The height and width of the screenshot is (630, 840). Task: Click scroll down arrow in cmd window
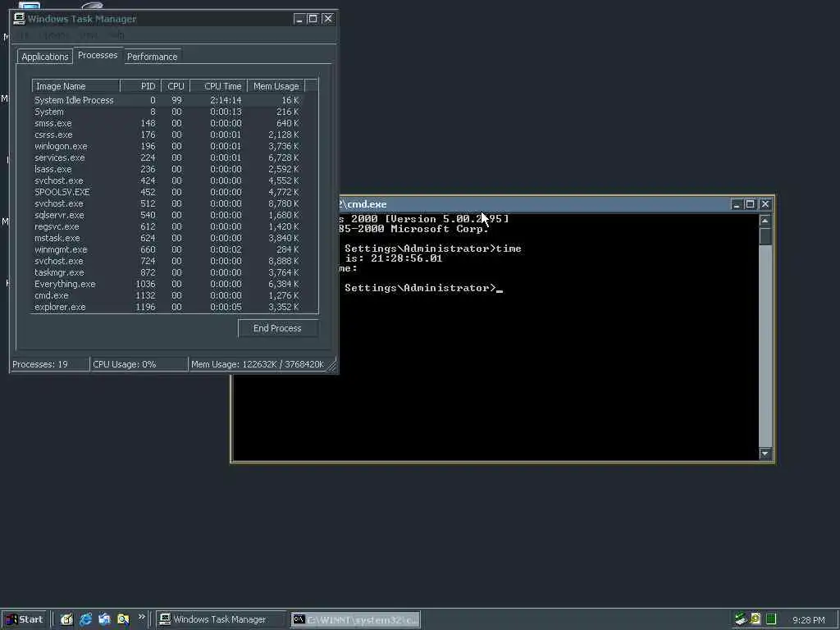tap(765, 454)
